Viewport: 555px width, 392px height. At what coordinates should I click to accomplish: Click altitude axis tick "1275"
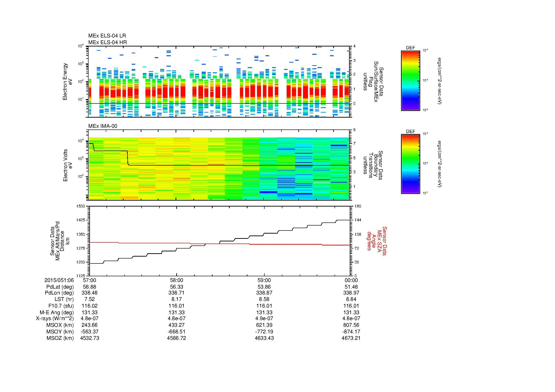(81, 248)
